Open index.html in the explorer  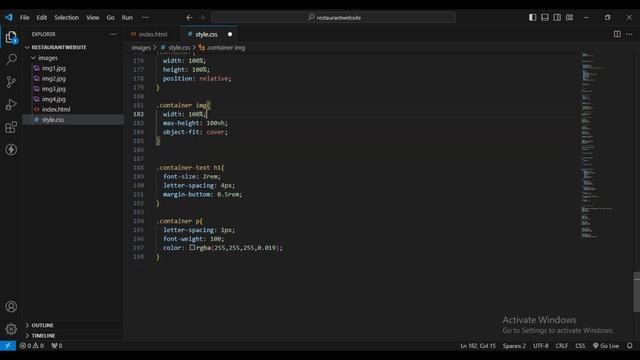coord(56,109)
